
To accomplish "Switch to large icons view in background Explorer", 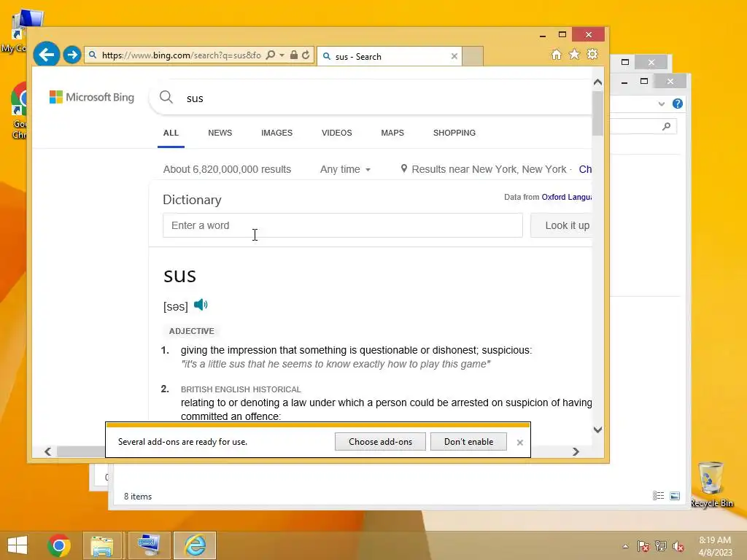I will (x=675, y=496).
